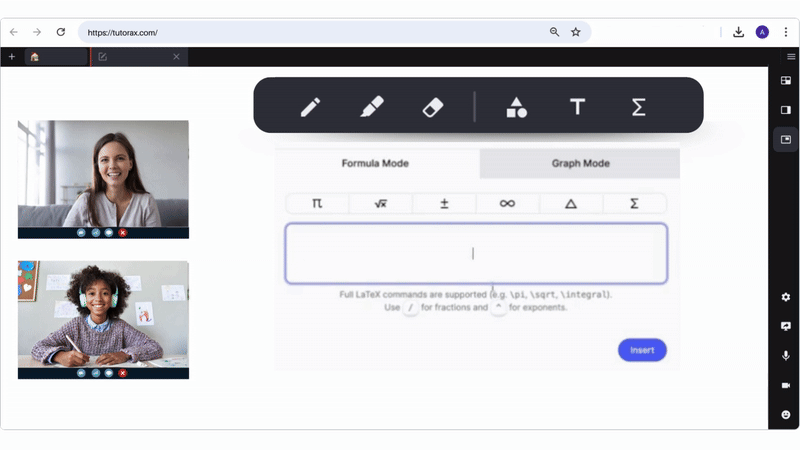Open the Sigma formula tool in toolbar
This screenshot has width=800, height=450.
click(x=638, y=106)
